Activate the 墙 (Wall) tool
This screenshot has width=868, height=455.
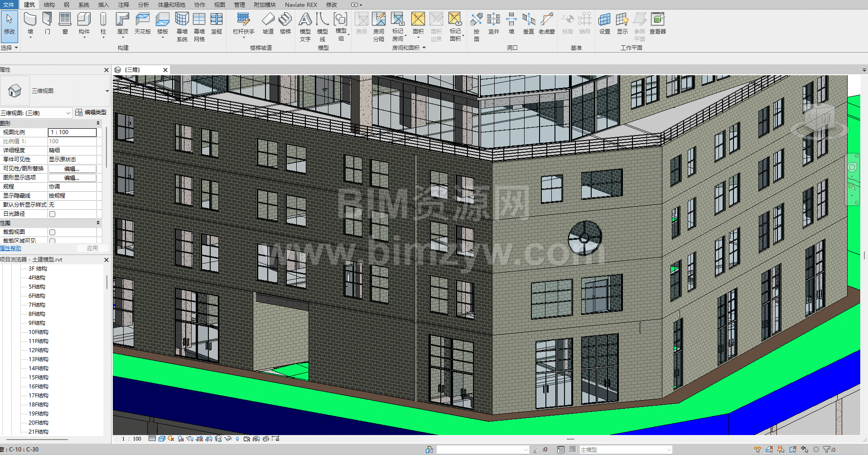click(30, 24)
